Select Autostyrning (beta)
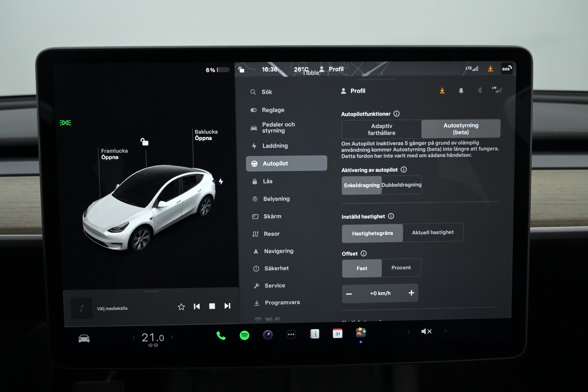This screenshot has height=392, width=588. pyautogui.click(x=461, y=129)
